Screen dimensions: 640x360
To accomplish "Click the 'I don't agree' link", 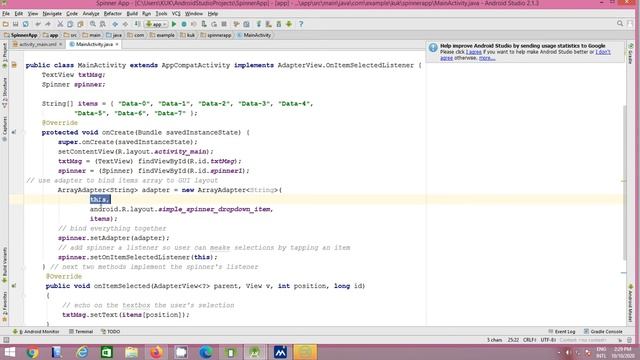I will pos(603,52).
